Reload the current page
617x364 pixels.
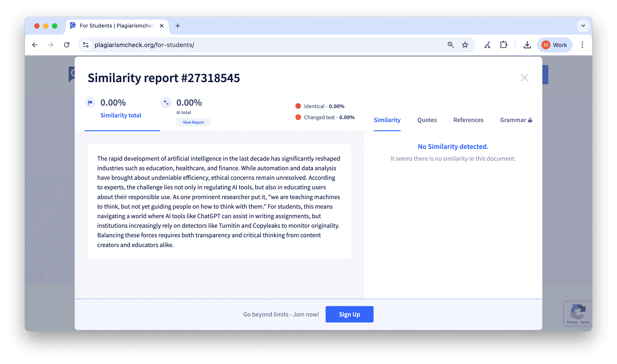tap(67, 45)
